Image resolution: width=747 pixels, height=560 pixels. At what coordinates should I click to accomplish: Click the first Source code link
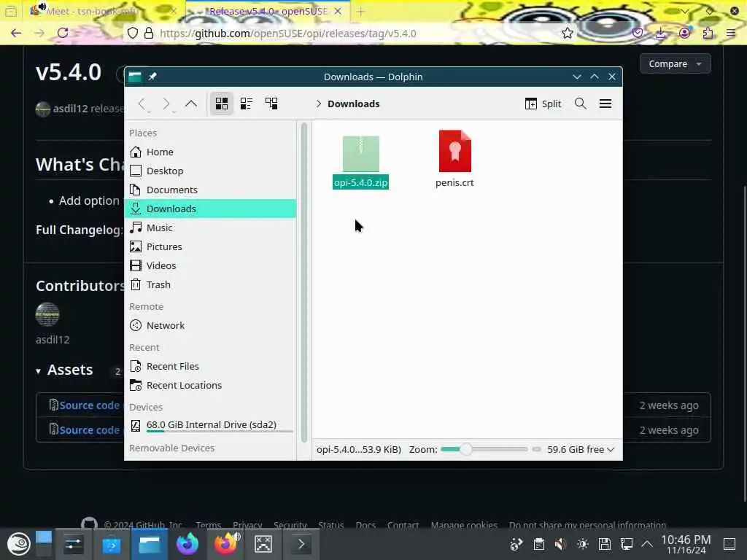(x=89, y=405)
